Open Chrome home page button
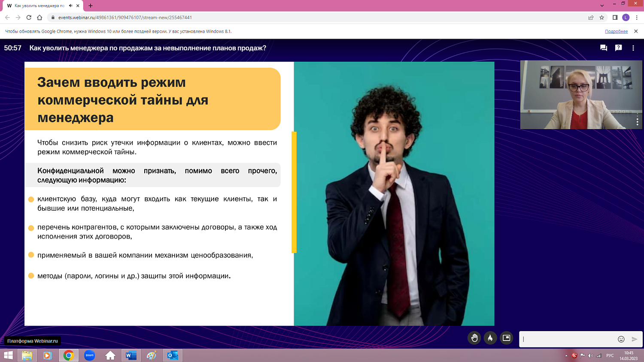 39,18
